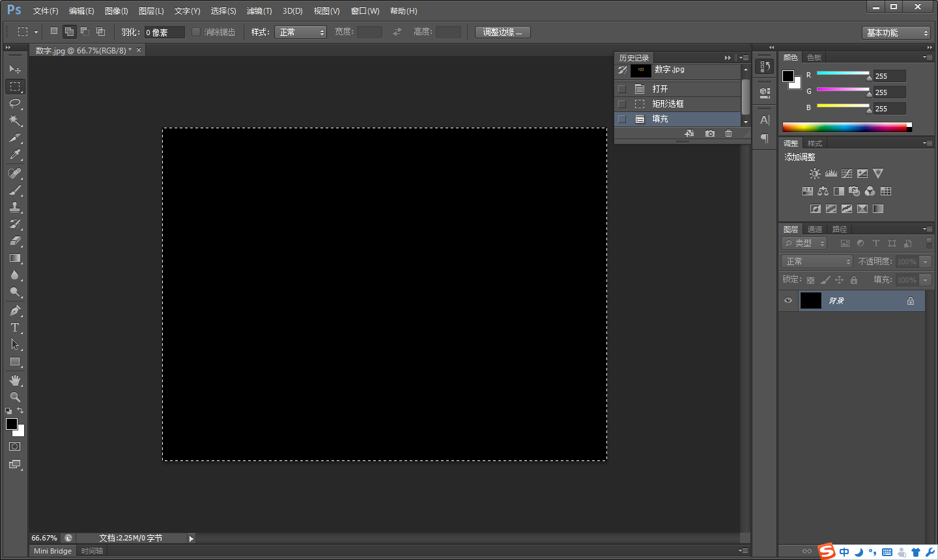Select the Eyedropper tool
The image size is (938, 560).
tap(15, 155)
